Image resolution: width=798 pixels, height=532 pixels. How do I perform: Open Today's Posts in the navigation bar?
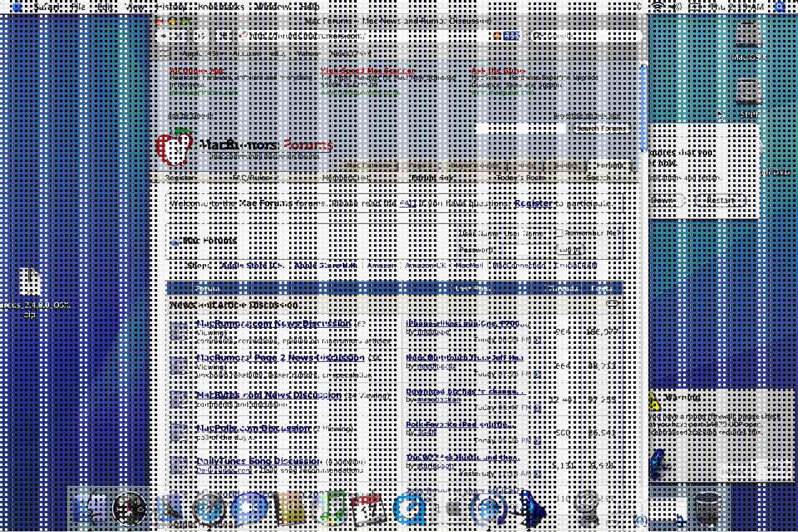click(521, 178)
